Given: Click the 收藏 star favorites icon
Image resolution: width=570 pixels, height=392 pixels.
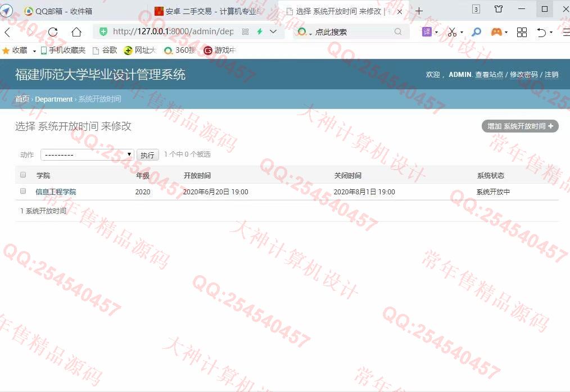Looking at the screenshot, I should [x=6, y=51].
